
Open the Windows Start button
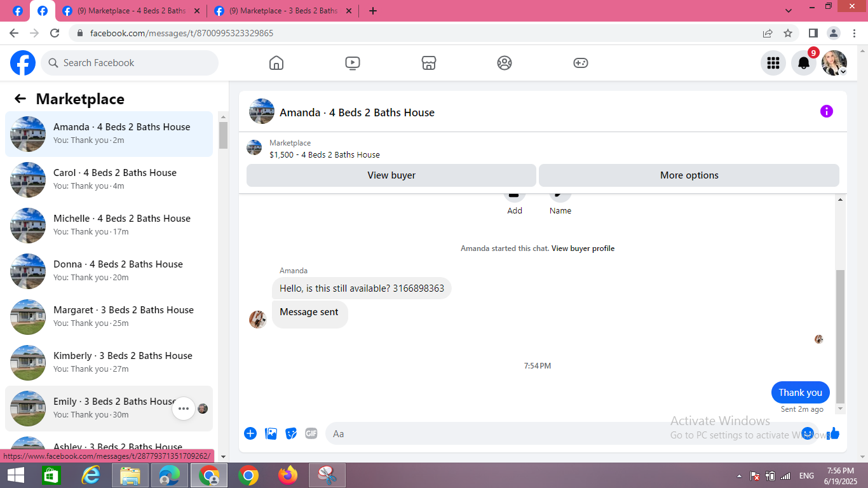[x=16, y=475]
